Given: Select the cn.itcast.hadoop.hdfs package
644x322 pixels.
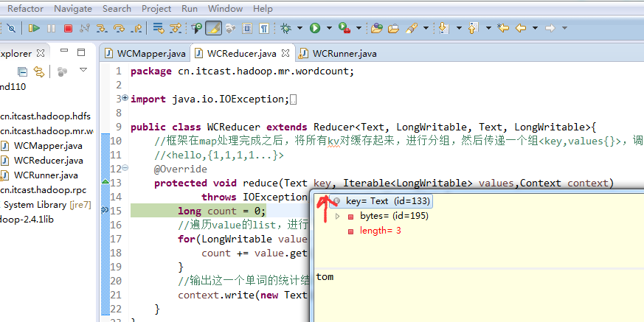Looking at the screenshot, I should point(45,116).
